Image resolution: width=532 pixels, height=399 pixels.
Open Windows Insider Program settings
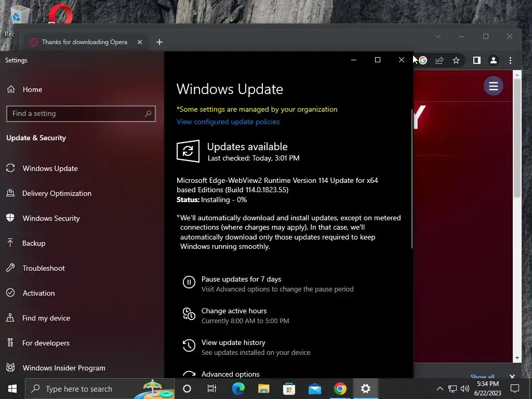[64, 368]
